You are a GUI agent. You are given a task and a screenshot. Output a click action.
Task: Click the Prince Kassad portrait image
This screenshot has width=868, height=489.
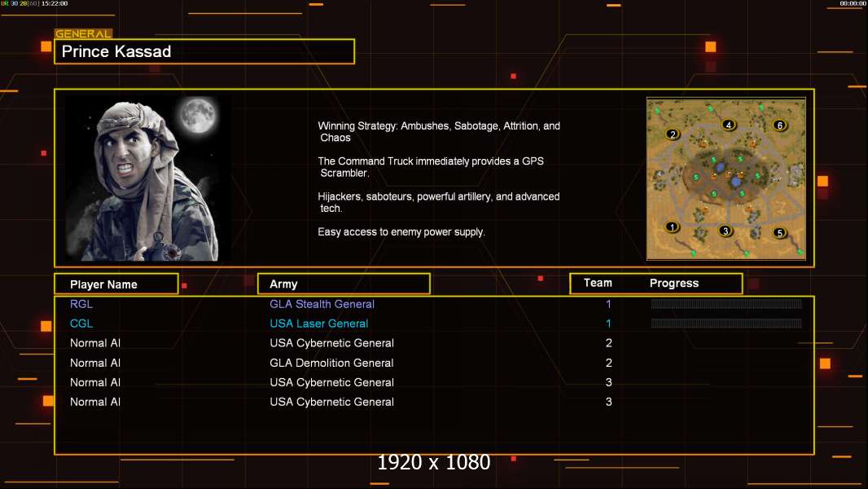(148, 178)
